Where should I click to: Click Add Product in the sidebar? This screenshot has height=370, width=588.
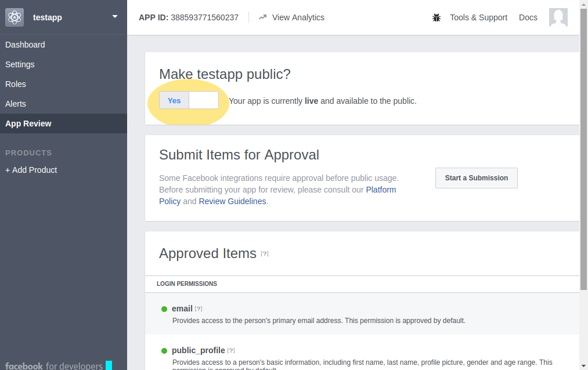31,170
